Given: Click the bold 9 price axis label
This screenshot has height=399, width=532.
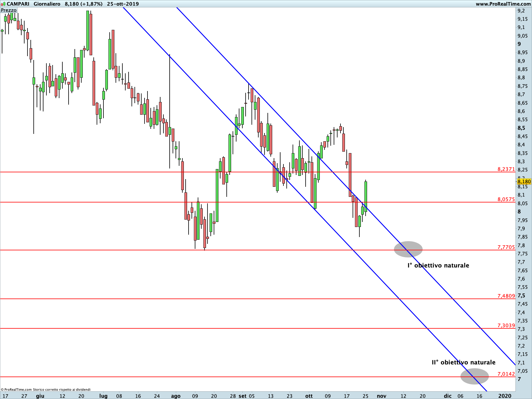Looking at the screenshot, I should click(519, 44).
